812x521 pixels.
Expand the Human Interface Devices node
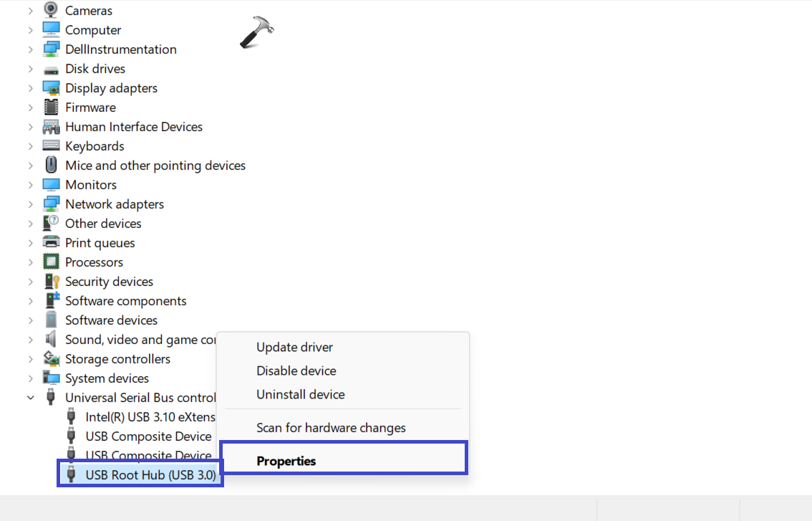[31, 127]
